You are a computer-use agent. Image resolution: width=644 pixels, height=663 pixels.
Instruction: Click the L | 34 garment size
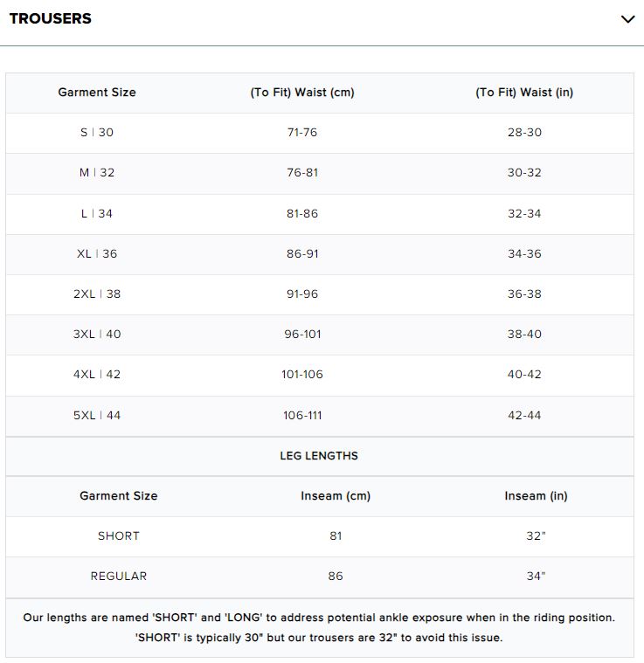tap(97, 213)
